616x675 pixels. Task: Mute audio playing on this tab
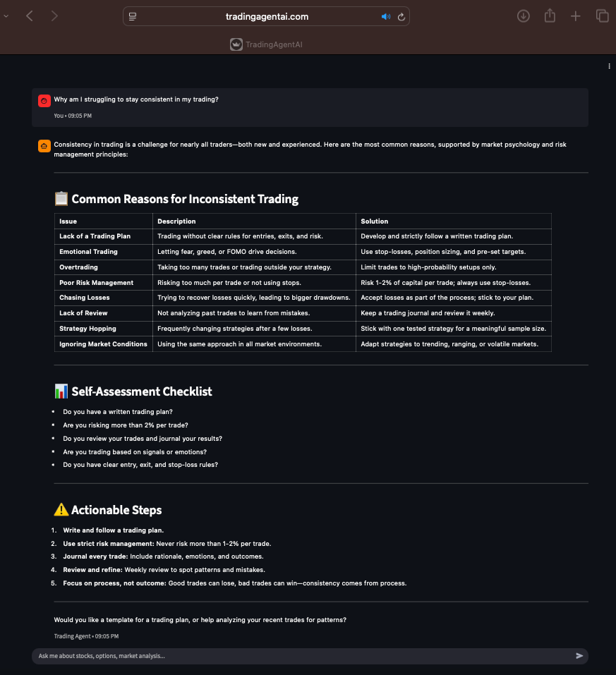click(385, 17)
